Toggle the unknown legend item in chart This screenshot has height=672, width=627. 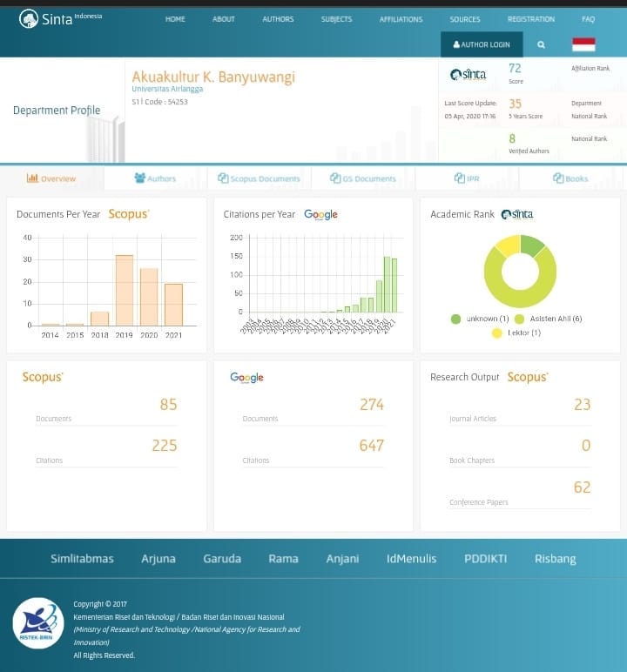(481, 319)
